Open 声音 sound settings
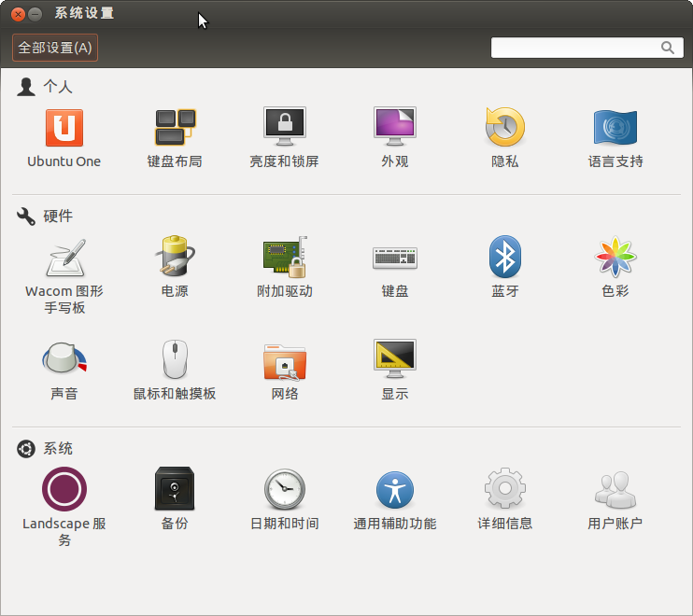 click(x=64, y=371)
